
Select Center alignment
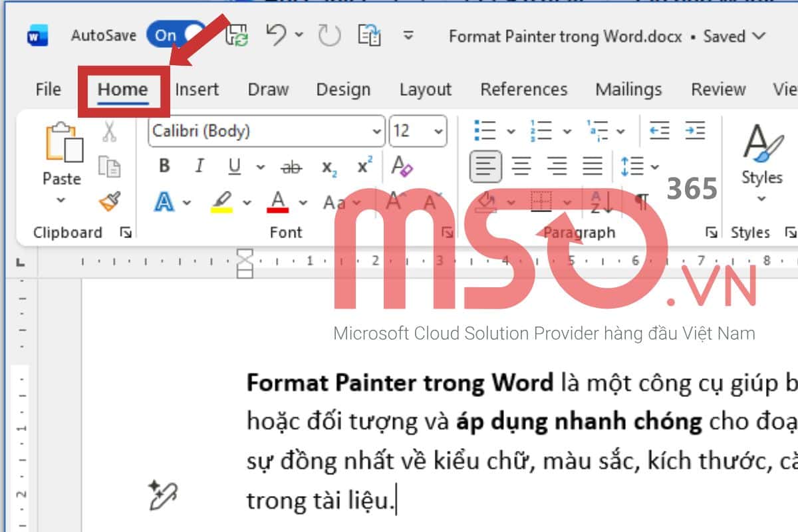click(521, 166)
